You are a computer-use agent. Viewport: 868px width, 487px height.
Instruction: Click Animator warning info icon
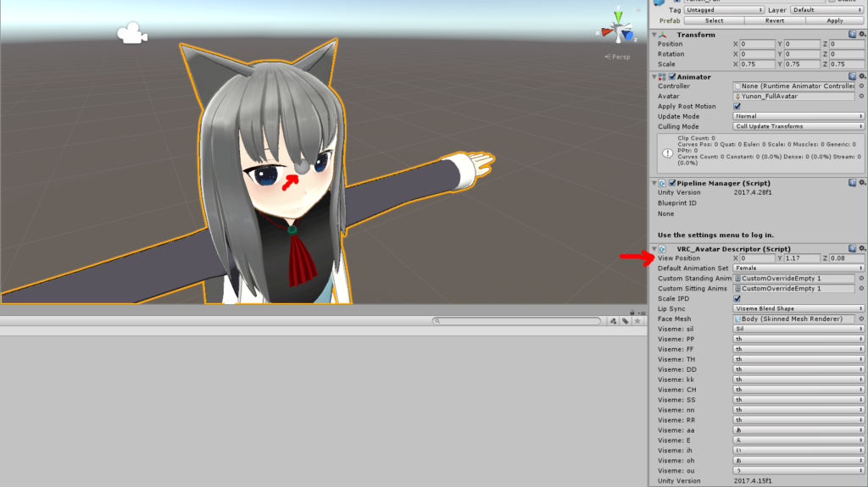pyautogui.click(x=668, y=153)
